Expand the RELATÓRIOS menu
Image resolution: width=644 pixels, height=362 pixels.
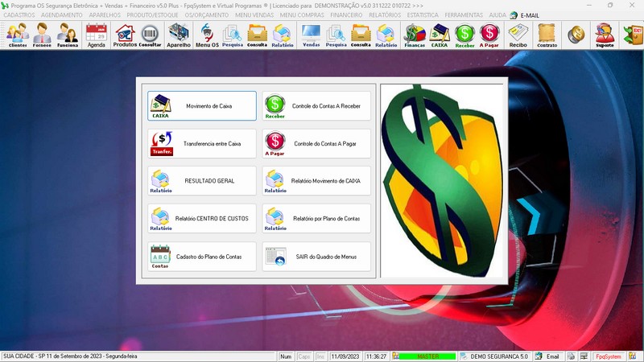tap(384, 14)
